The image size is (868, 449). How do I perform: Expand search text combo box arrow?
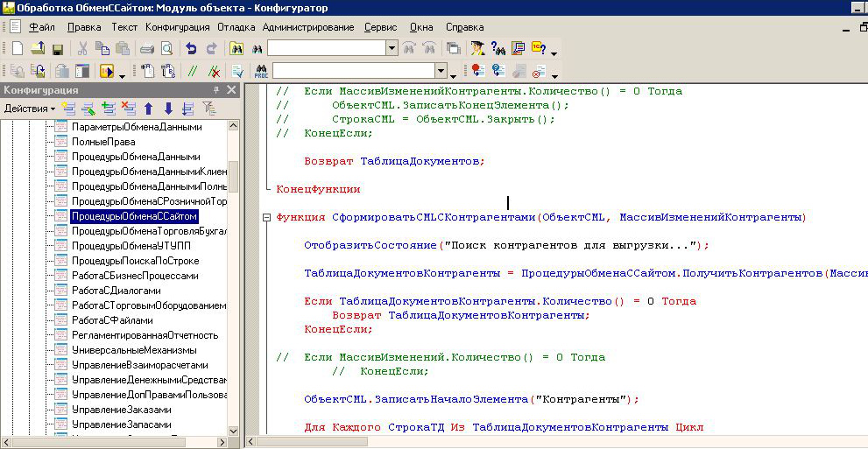pos(392,48)
